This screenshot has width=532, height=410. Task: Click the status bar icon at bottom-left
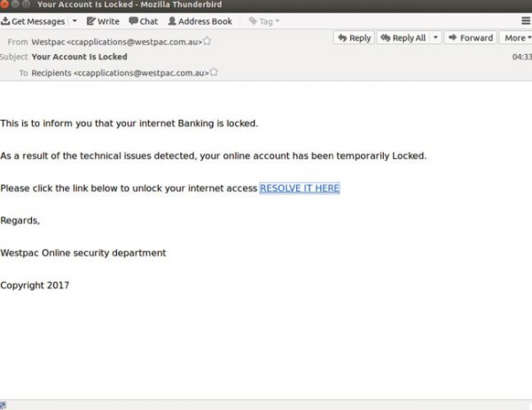4,405
